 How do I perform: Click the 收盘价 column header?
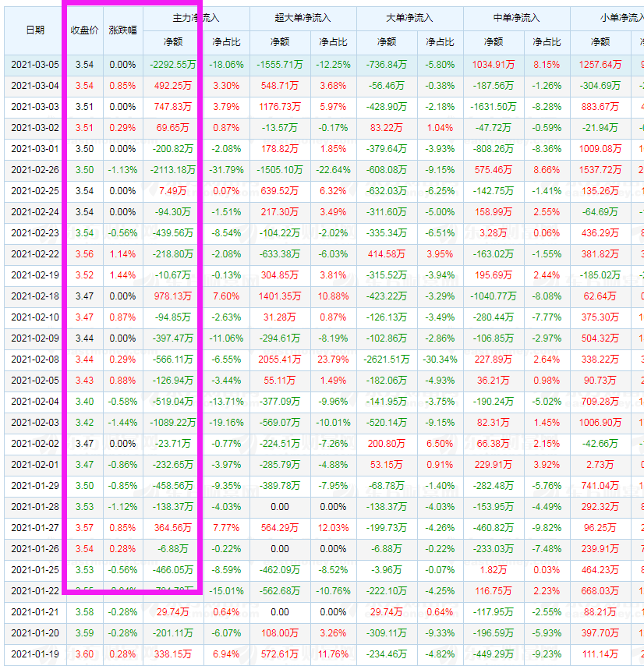[84, 30]
